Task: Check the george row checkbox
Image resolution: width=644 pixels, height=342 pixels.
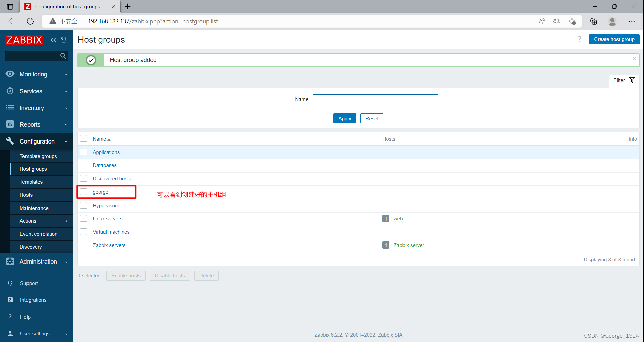Action: click(x=84, y=192)
